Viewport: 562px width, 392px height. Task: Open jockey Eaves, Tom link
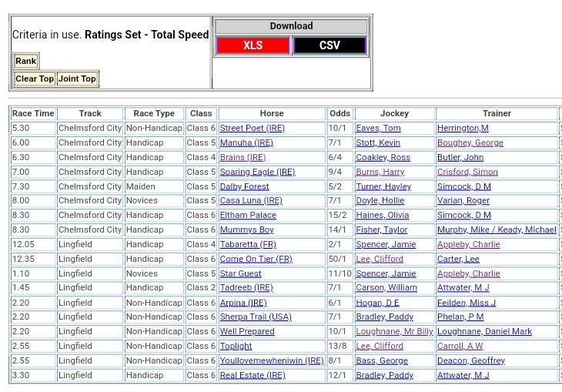coord(378,129)
